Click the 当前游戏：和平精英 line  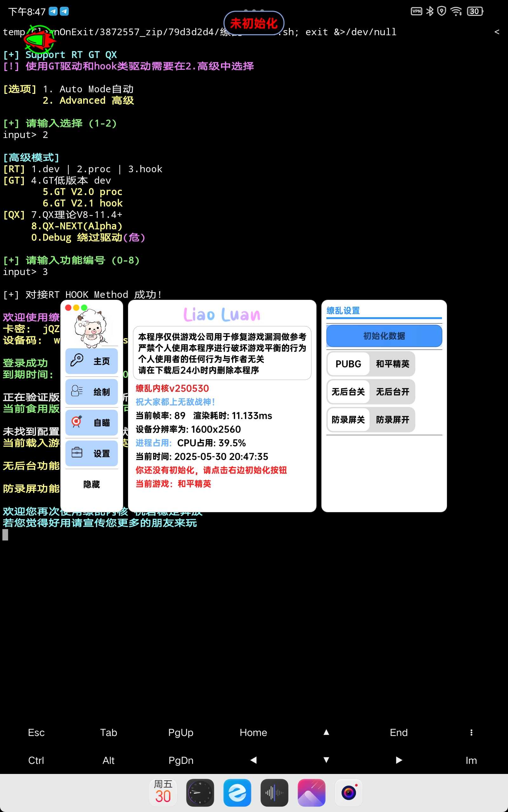173,484
